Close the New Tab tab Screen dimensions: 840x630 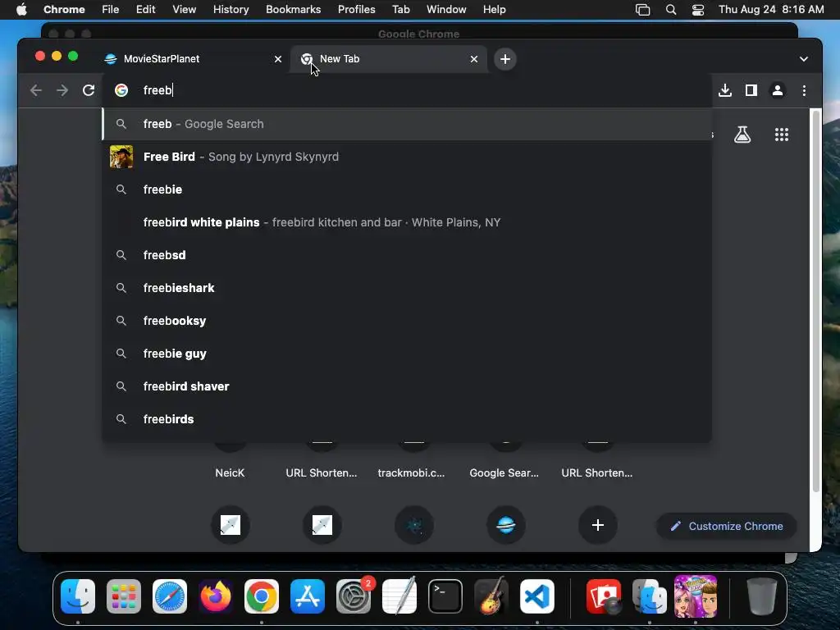[473, 59]
